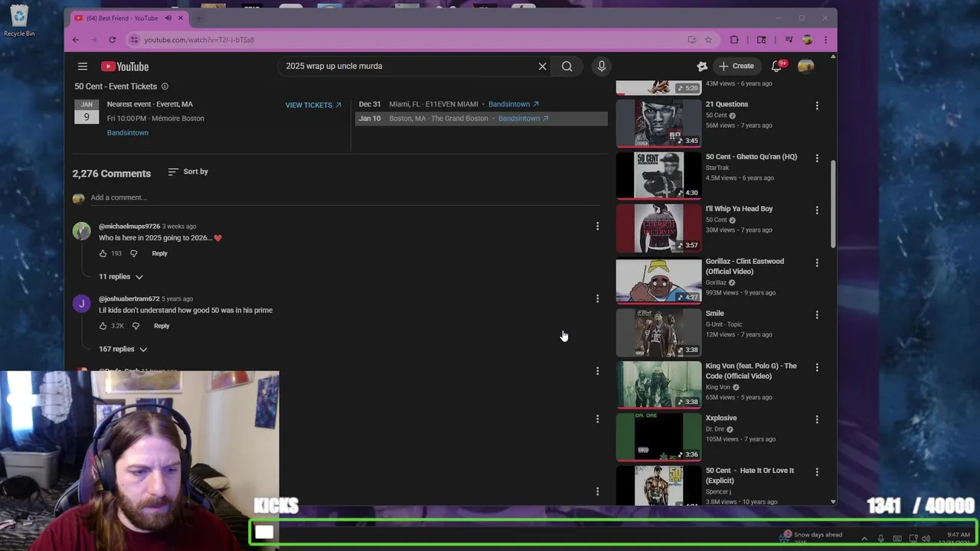980x551 pixels.
Task: Open Gorillaz Clint Eastwood thumbnail
Action: coord(658,280)
